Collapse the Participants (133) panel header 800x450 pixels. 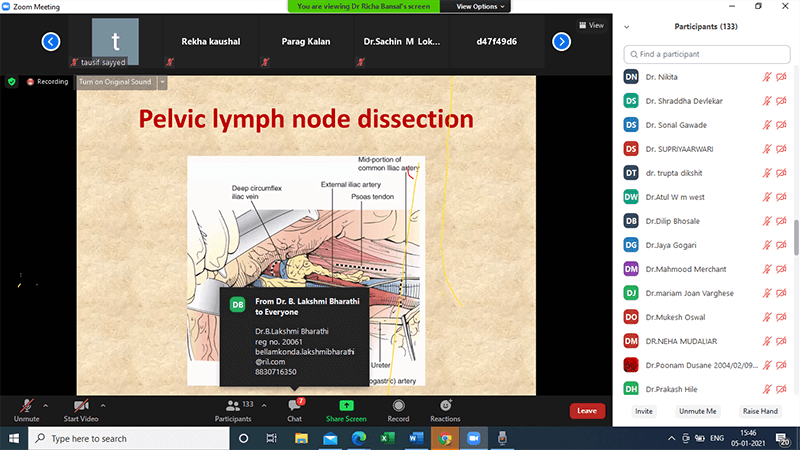coord(626,27)
